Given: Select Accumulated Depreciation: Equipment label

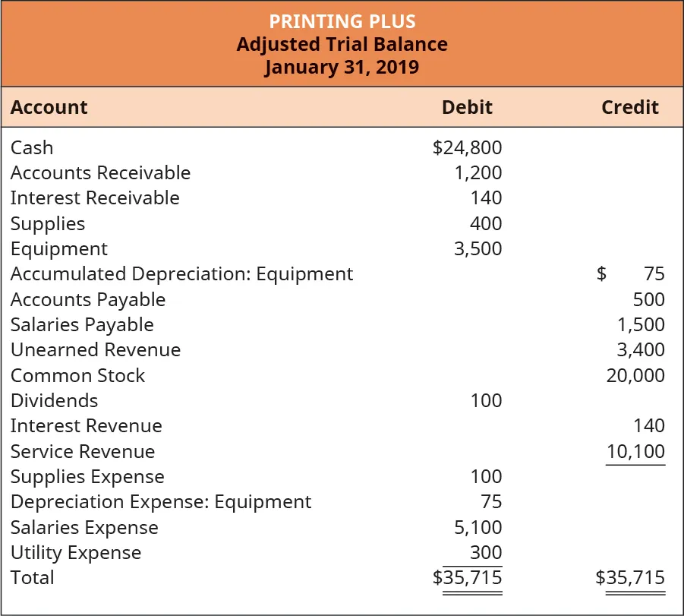Looking at the screenshot, I should tap(181, 274).
